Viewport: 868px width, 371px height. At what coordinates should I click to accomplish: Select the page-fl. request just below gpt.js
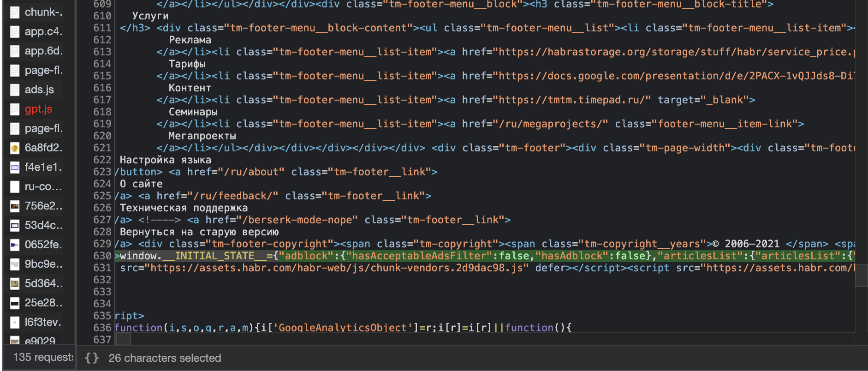[43, 129]
